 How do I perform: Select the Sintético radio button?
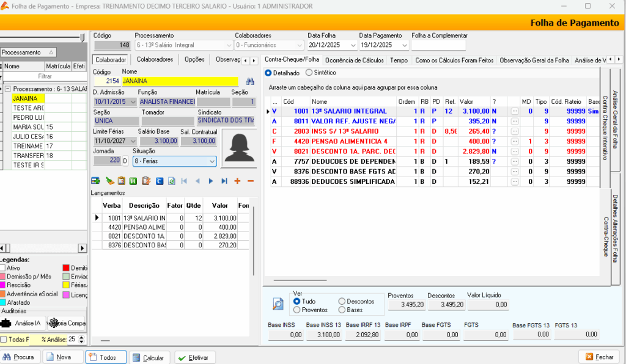(x=309, y=73)
